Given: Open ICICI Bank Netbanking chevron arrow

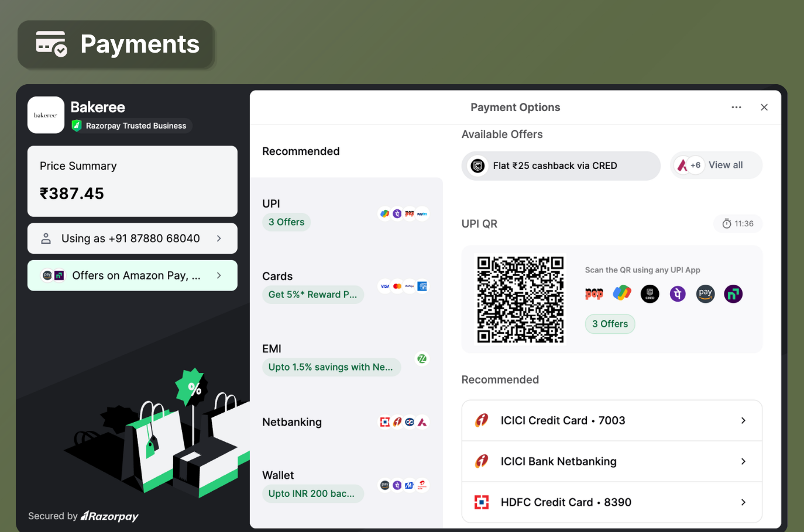Looking at the screenshot, I should pyautogui.click(x=743, y=461).
